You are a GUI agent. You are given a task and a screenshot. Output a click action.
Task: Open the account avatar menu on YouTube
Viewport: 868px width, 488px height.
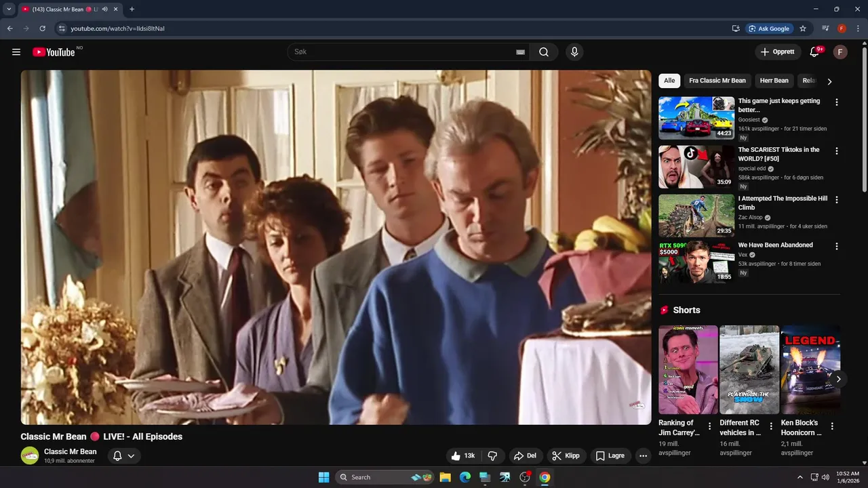(x=840, y=52)
